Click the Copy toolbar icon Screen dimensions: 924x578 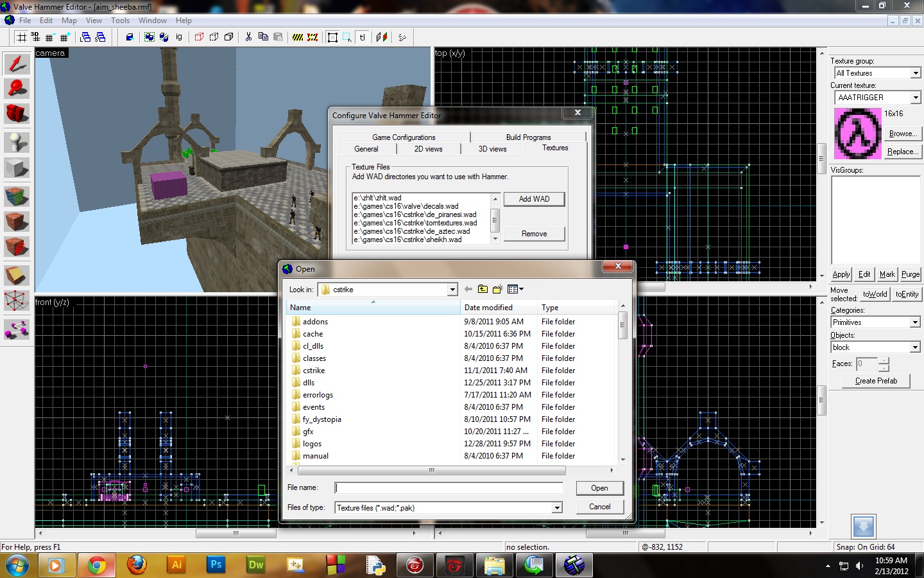click(x=263, y=37)
